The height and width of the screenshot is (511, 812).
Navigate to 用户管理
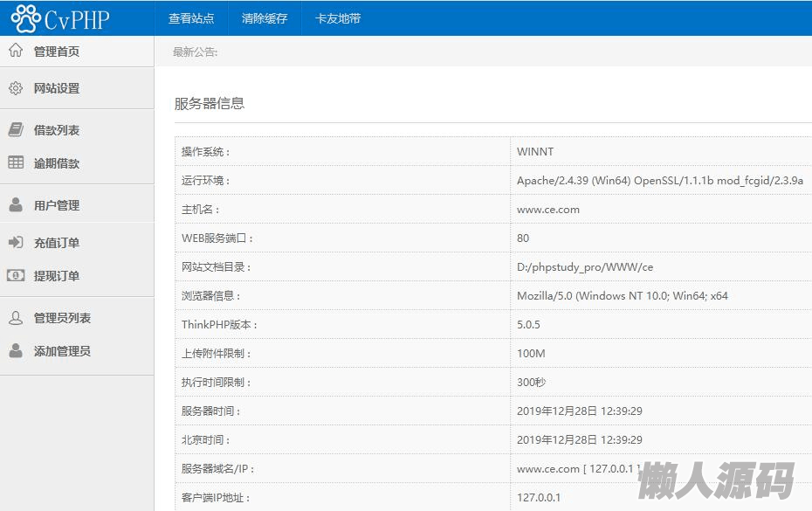pyautogui.click(x=57, y=205)
